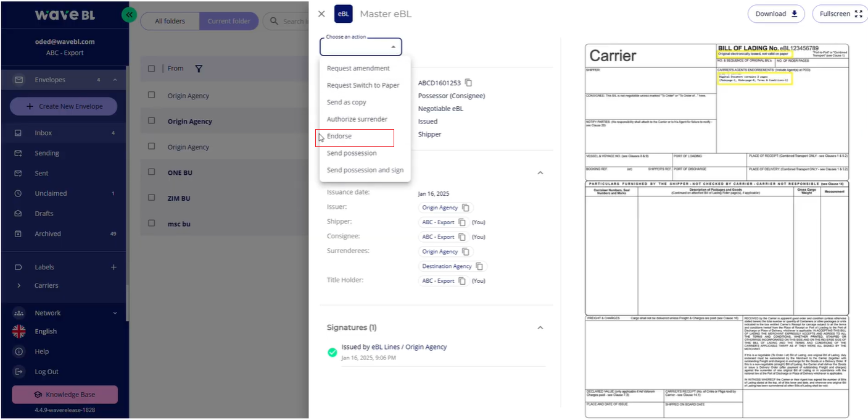This screenshot has width=868, height=420.
Task: Open document in Fullscreen
Action: [x=840, y=14]
